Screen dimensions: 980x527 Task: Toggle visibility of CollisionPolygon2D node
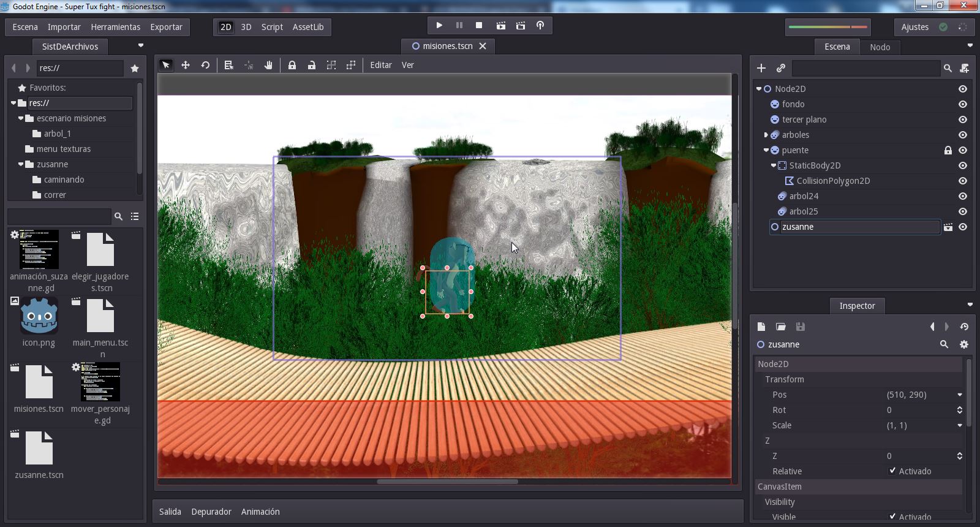(963, 181)
